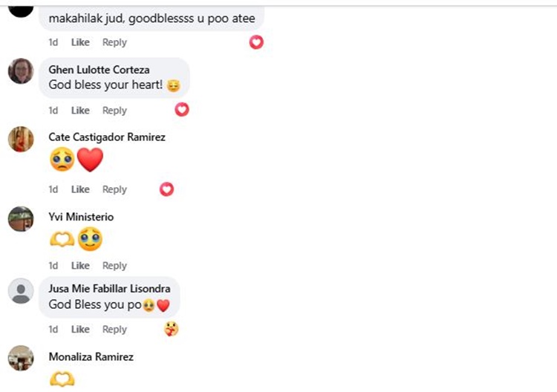Open Monaliza Ramirez's profile picture

point(21,358)
